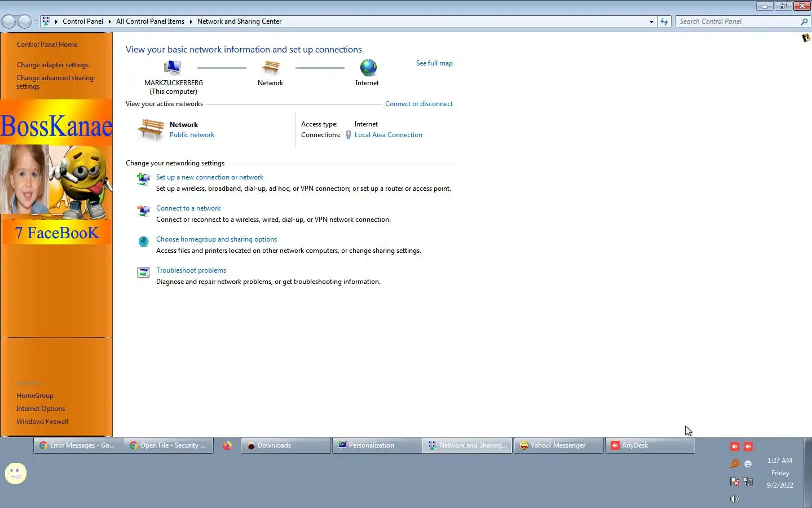Open Change advanced sharing settings

pos(55,82)
